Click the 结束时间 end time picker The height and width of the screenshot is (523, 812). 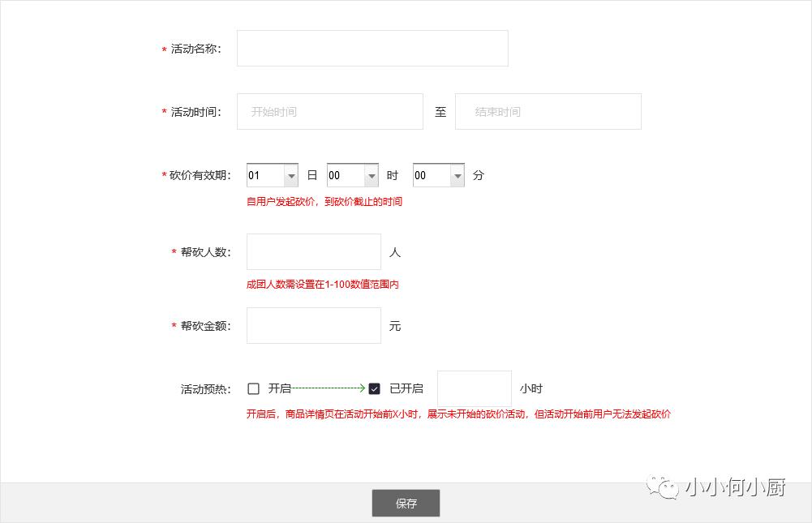click(x=548, y=111)
